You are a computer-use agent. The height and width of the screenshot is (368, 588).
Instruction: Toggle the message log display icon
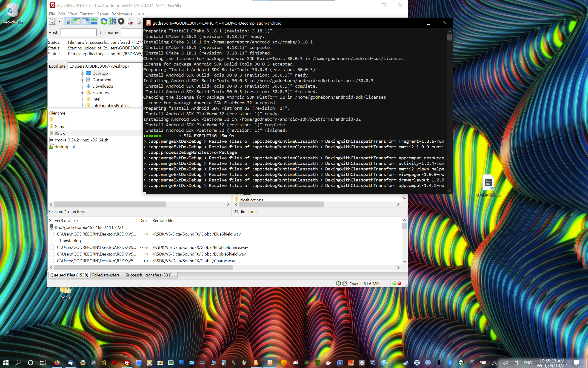tap(69, 22)
